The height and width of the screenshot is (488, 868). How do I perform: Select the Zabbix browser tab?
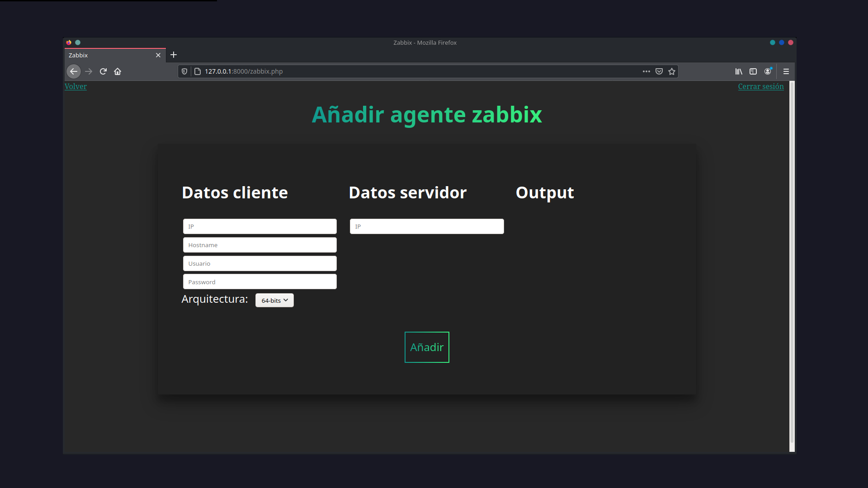coord(108,55)
